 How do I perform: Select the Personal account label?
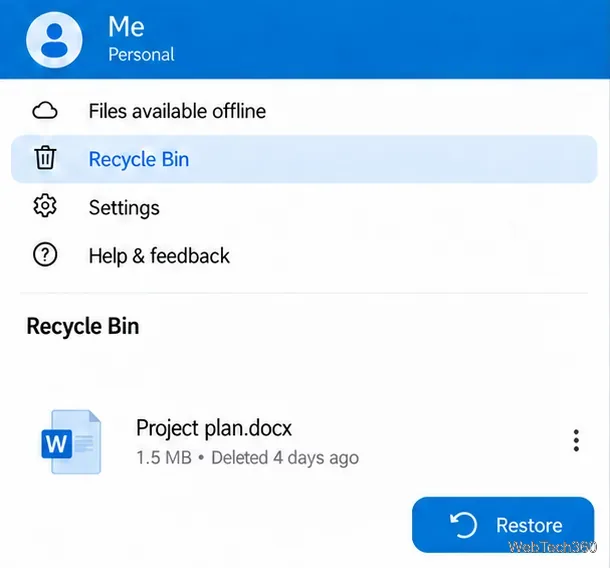pyautogui.click(x=141, y=54)
